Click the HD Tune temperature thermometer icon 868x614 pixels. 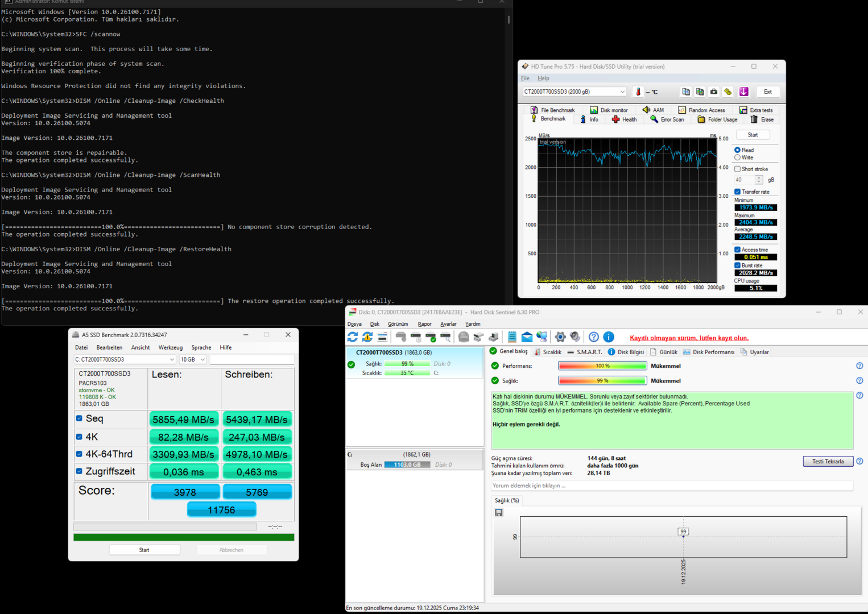tap(638, 92)
